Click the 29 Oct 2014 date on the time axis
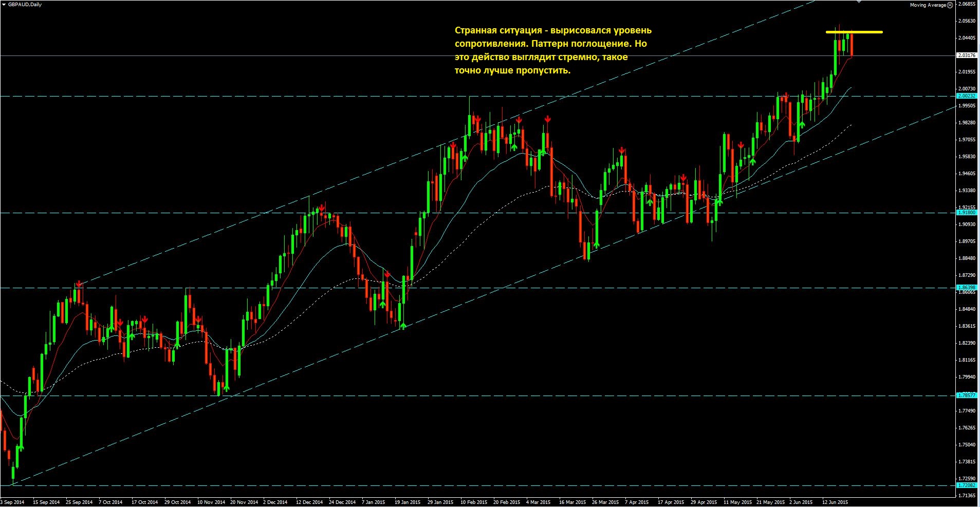Viewport: 980px width, 507px height. [x=177, y=502]
